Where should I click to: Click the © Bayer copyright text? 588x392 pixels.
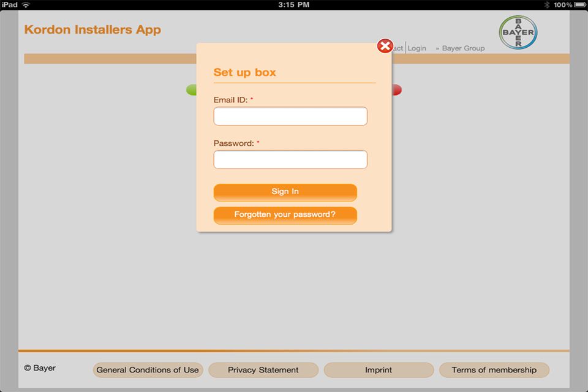pos(40,368)
